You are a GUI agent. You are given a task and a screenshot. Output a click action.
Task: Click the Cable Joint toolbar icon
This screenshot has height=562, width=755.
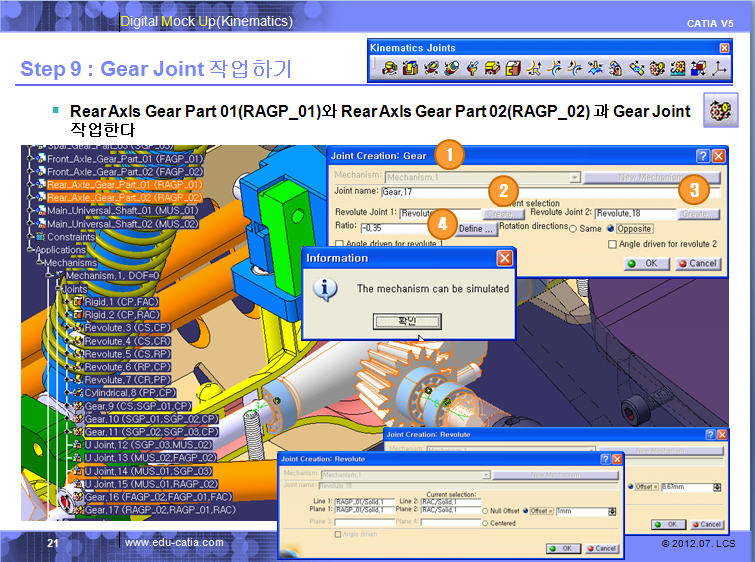pyautogui.click(x=698, y=68)
